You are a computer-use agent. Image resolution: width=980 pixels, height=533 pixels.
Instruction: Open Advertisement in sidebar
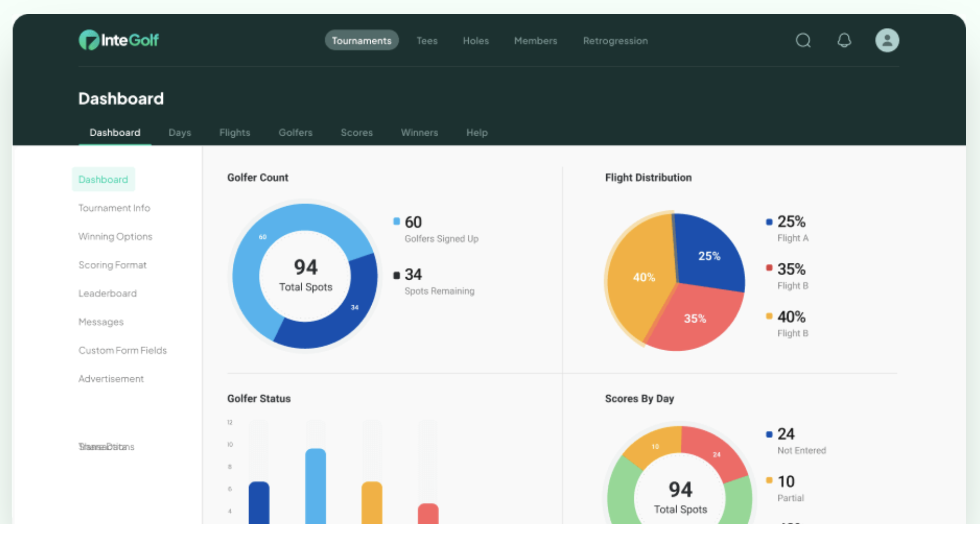click(x=111, y=379)
